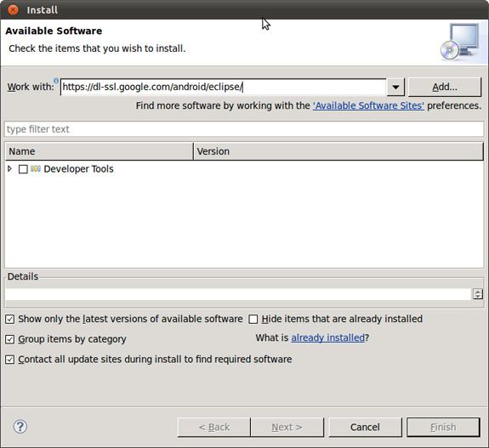The image size is (489, 448).
Task: Click the help question mark icon
Action: (20, 427)
